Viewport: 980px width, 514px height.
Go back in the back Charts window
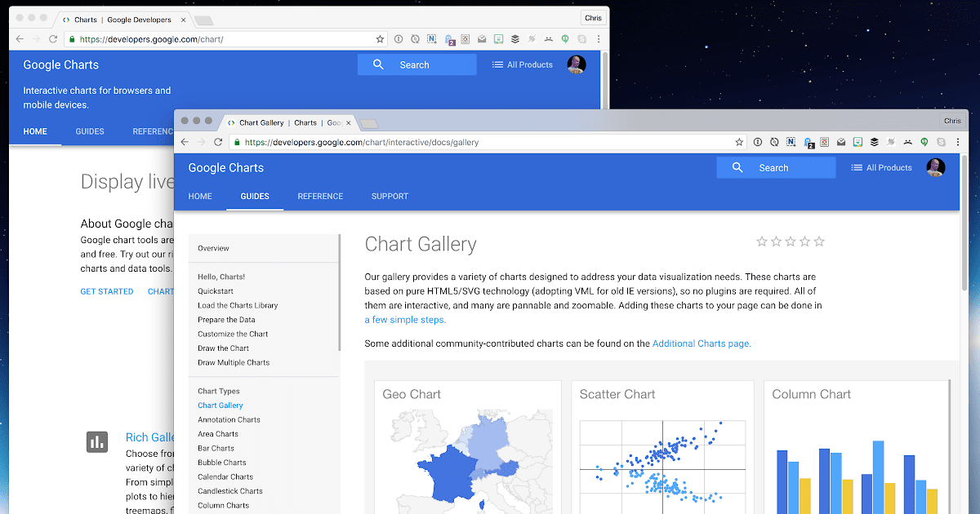pos(19,38)
